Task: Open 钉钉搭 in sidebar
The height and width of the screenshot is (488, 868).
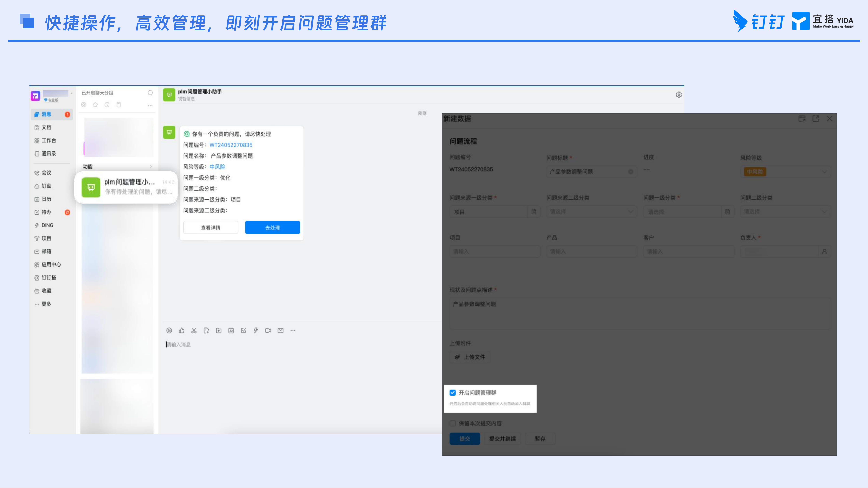Action: pyautogui.click(x=45, y=278)
